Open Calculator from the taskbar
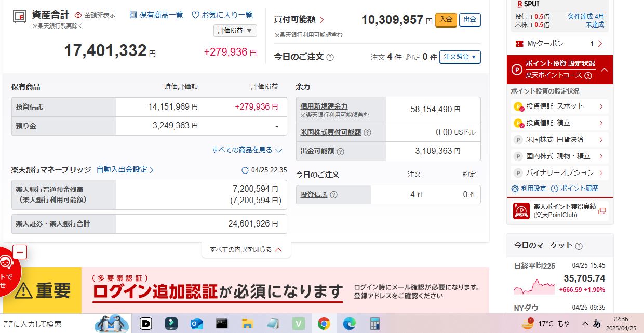 [374, 324]
